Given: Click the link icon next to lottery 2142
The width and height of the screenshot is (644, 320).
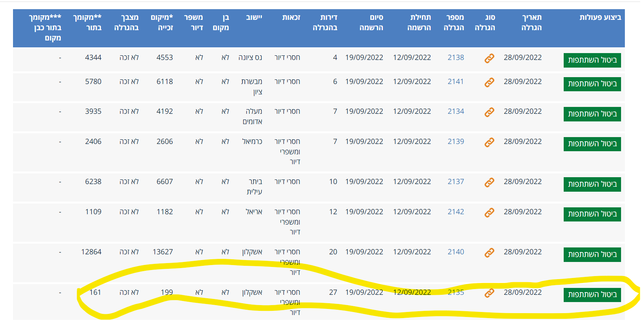Looking at the screenshot, I should coord(489,213).
